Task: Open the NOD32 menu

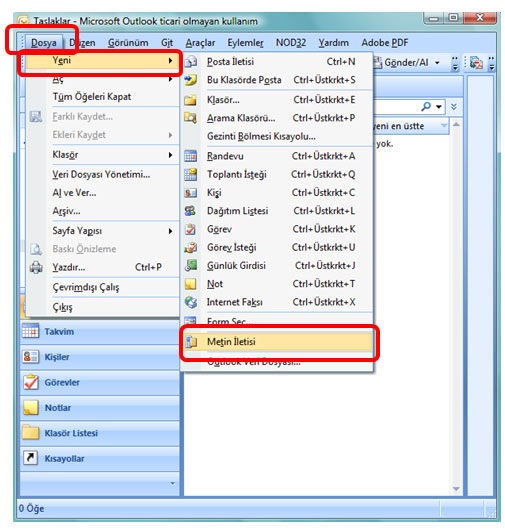Action: [x=291, y=43]
